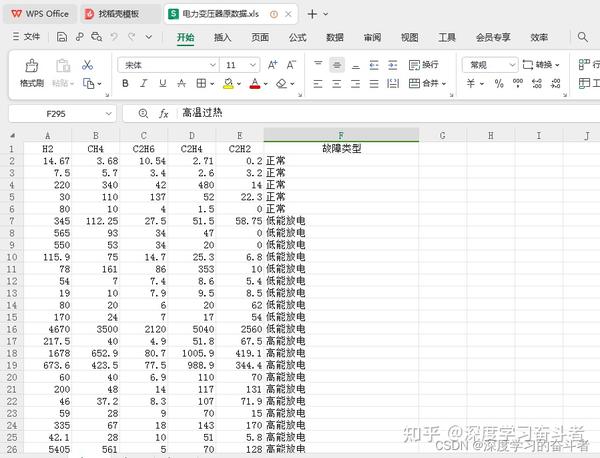Expand the Name Box dropdown arrow

tap(109, 114)
